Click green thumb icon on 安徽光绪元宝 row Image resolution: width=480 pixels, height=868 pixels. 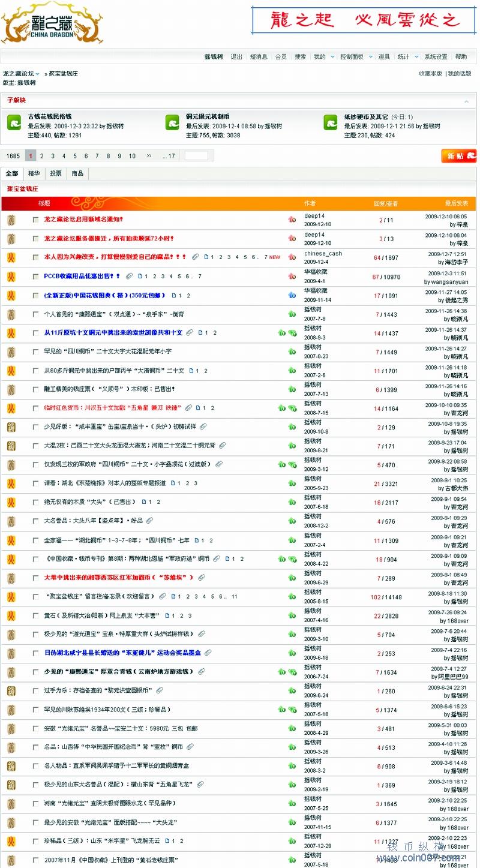pos(292,729)
